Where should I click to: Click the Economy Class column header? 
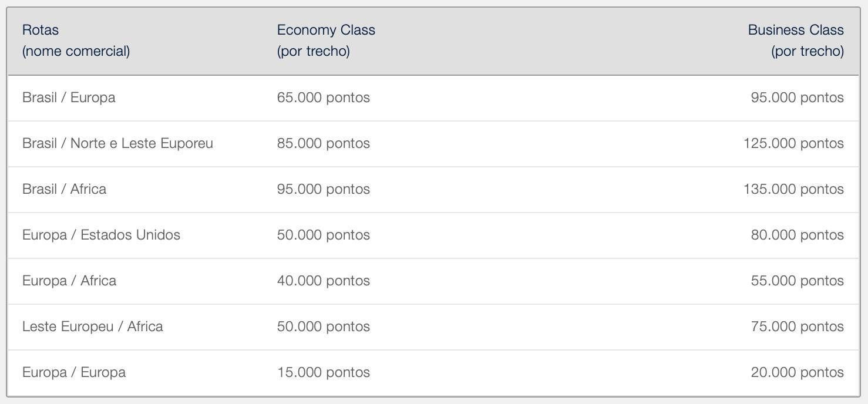coord(326,41)
